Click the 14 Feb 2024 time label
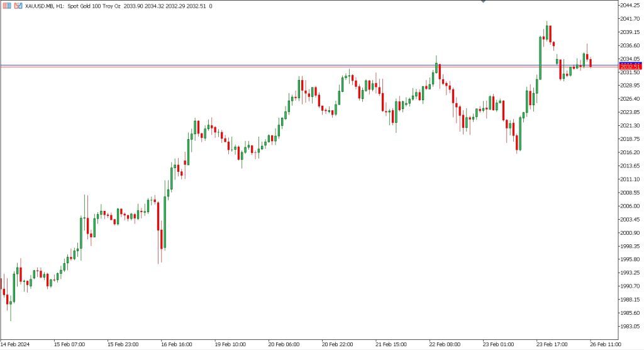This screenshot has width=644, height=350. pos(15,344)
